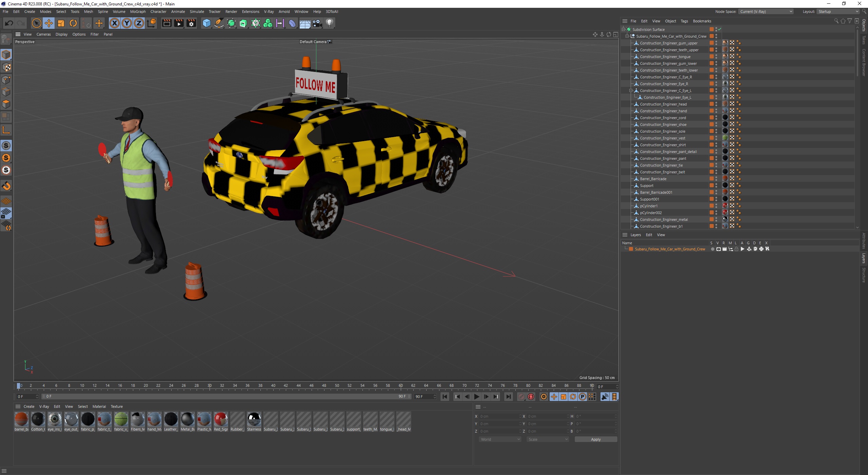Click frame 30 on the timeline

(210, 385)
